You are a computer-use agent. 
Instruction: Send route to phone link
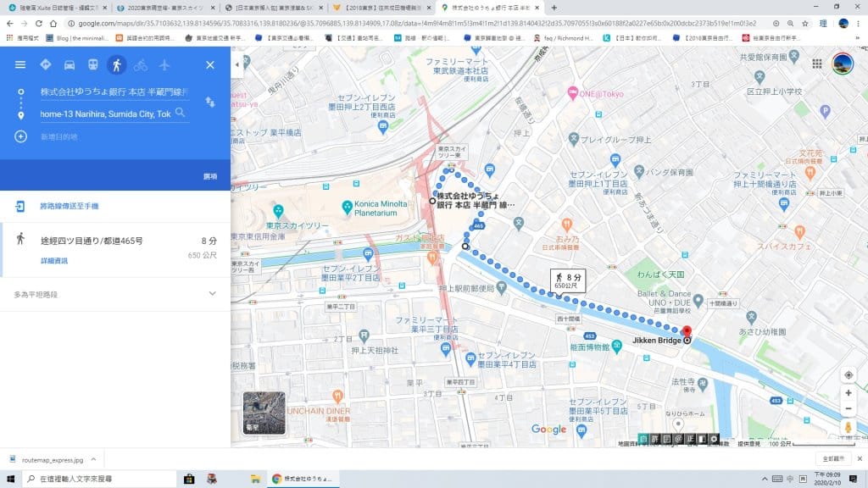tap(68, 206)
